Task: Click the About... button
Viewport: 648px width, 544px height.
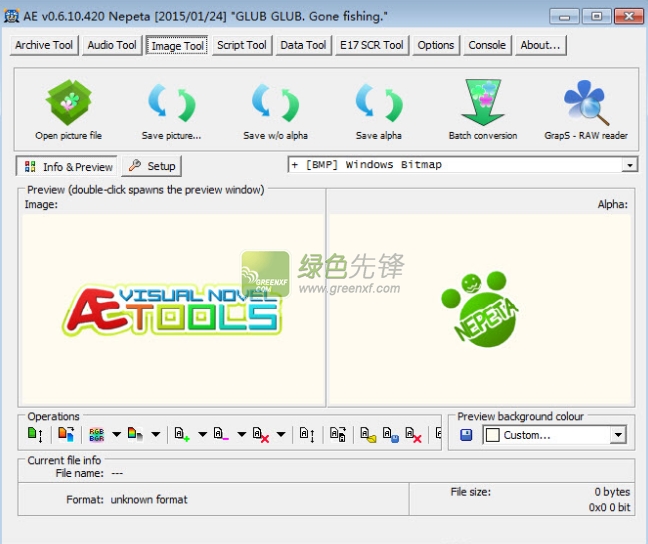Action: (540, 45)
